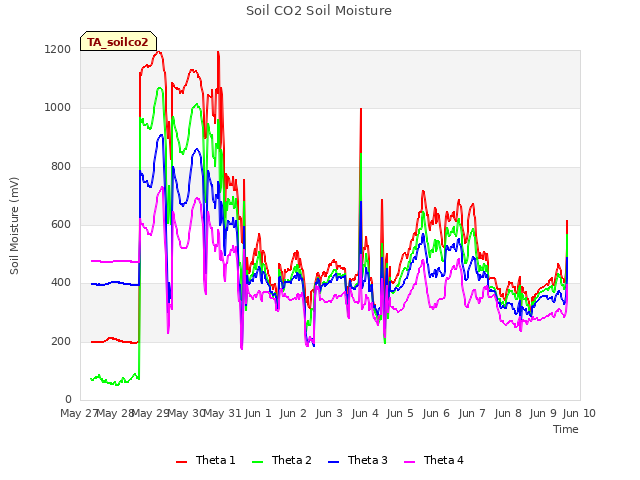640x480 pixels.
Task: Click the green Theta 2 legend swatch
Action: tap(258, 462)
